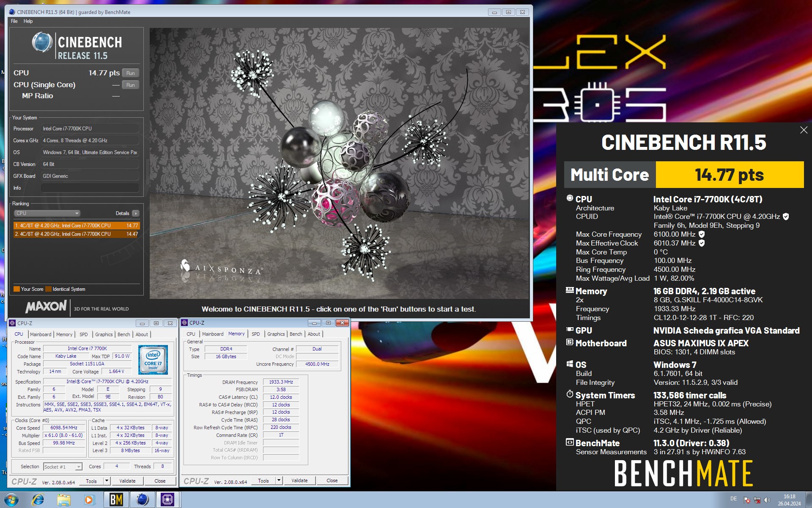Click the System Timers clock icon
Viewport: 812px width, 508px height.
coord(570,394)
